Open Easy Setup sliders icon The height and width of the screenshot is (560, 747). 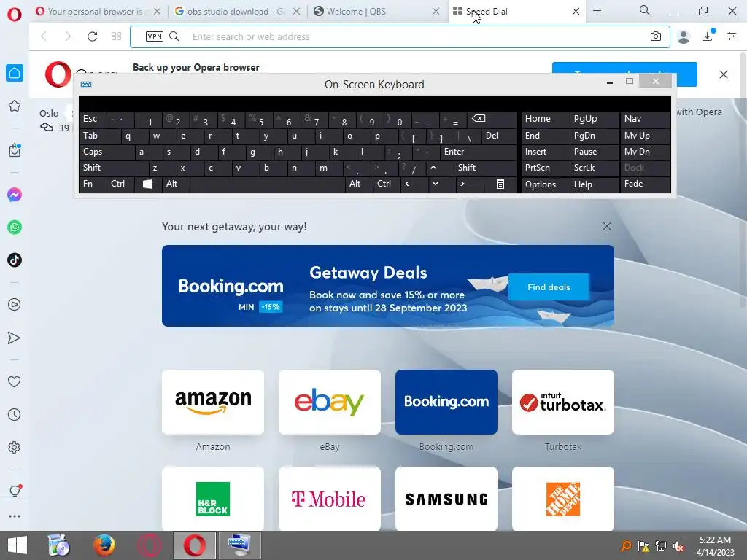[732, 36]
